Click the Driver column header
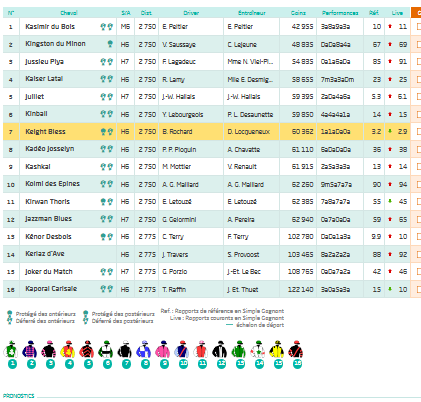This screenshot has width=421, height=402. 191,13
